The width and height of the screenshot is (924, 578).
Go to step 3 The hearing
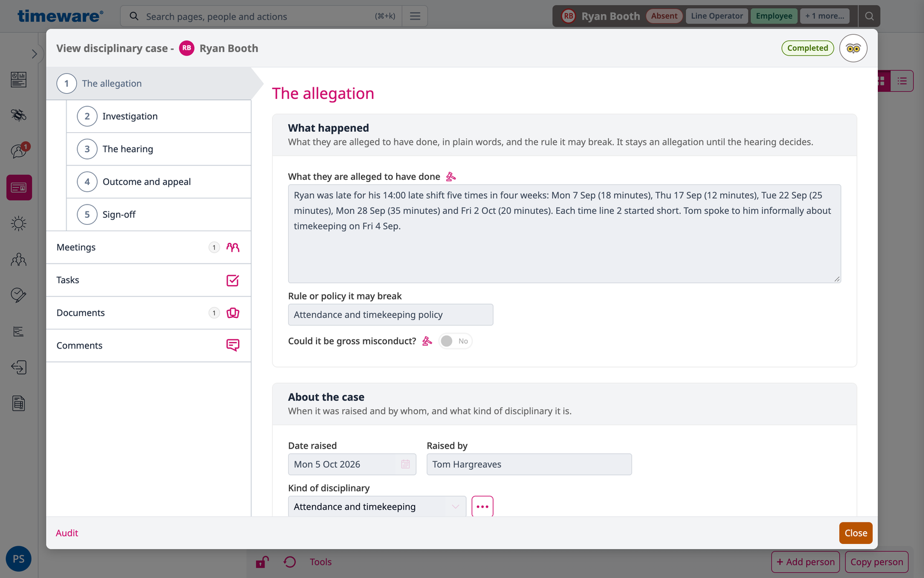click(159, 149)
